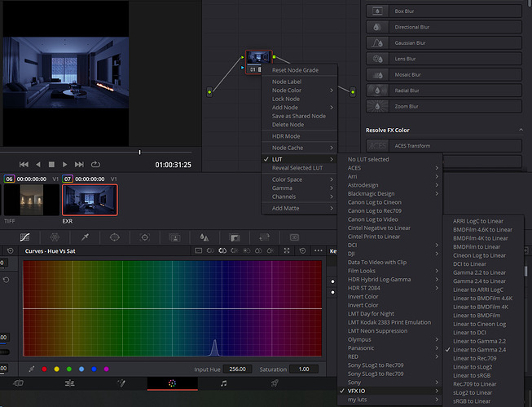Switch to the Color page icon

(170, 382)
